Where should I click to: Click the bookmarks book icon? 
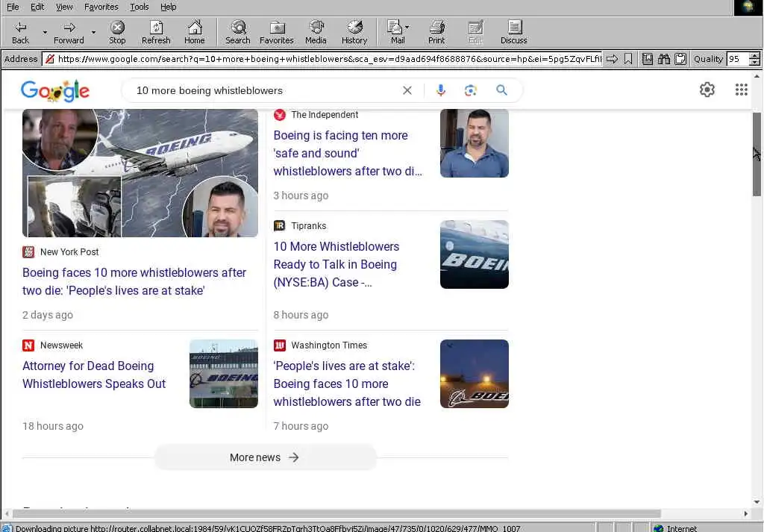click(648, 59)
